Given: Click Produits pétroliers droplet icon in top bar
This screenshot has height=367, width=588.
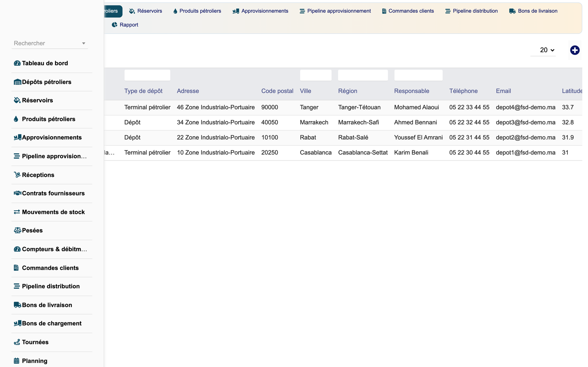Looking at the screenshot, I should tap(175, 11).
